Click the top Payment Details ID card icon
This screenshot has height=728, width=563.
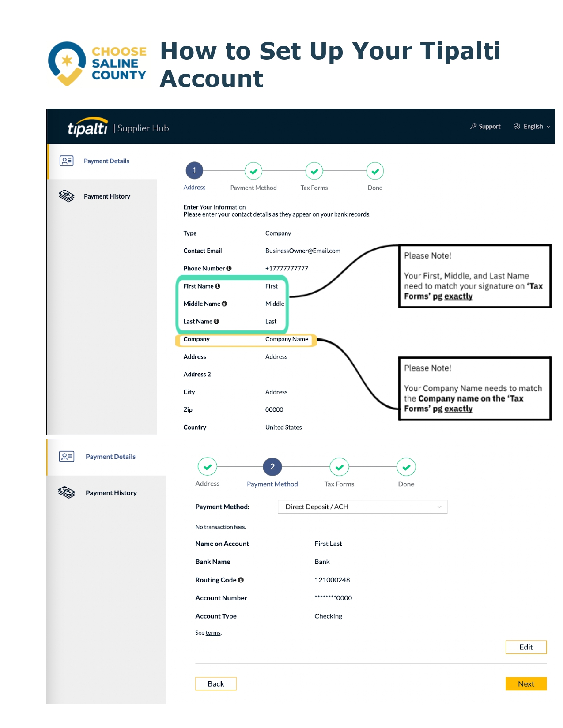pos(67,161)
